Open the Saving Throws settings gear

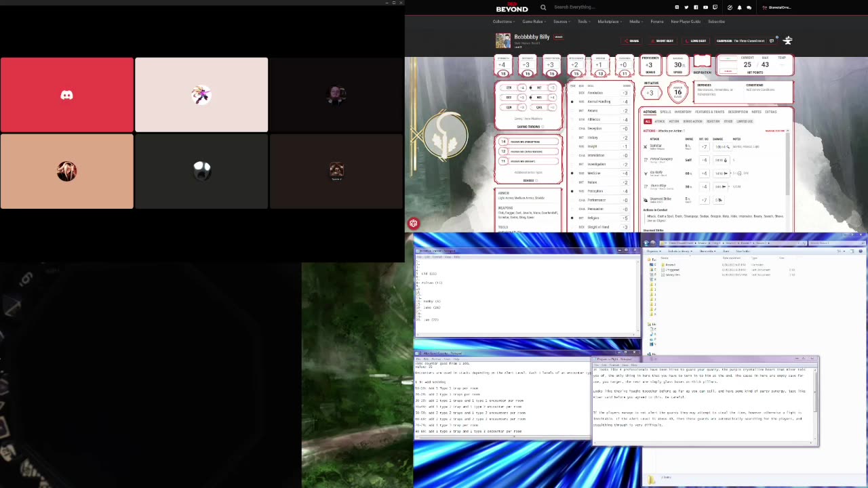[x=542, y=127]
